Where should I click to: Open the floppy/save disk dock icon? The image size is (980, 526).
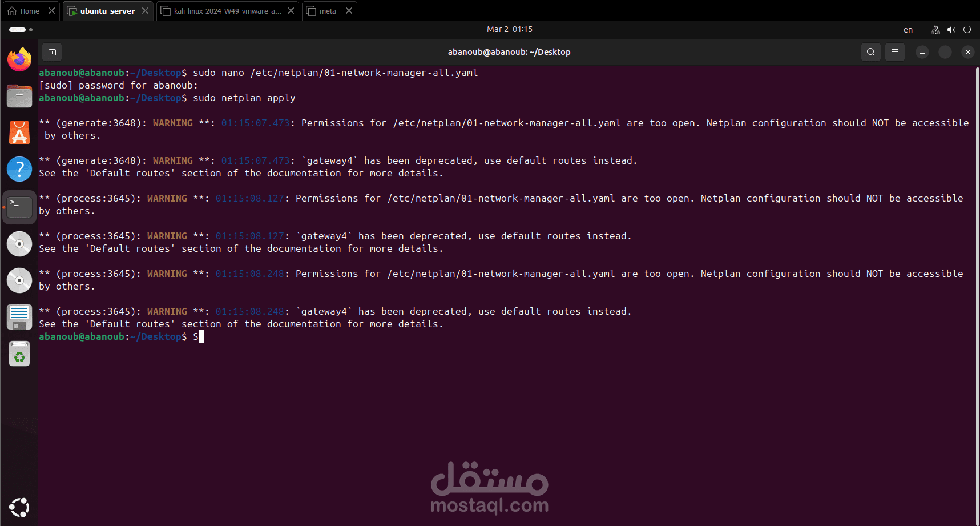(19, 317)
